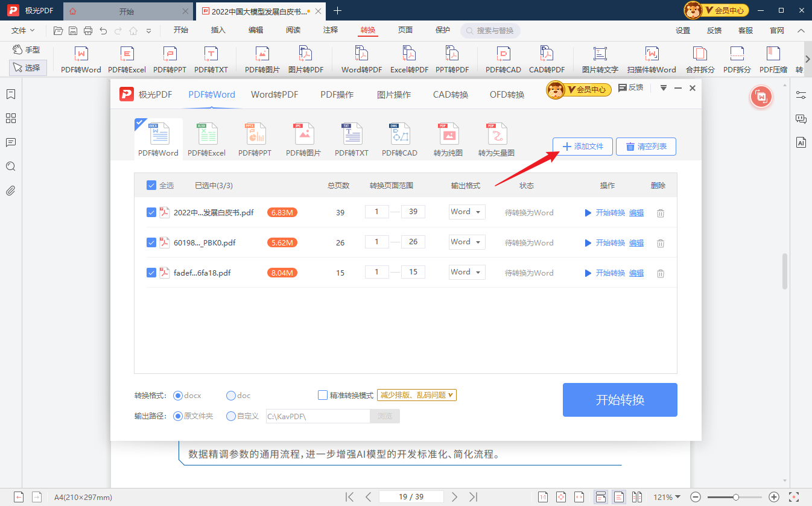812x506 pixels.
Task: Click the 添加文件 button
Action: (x=582, y=147)
